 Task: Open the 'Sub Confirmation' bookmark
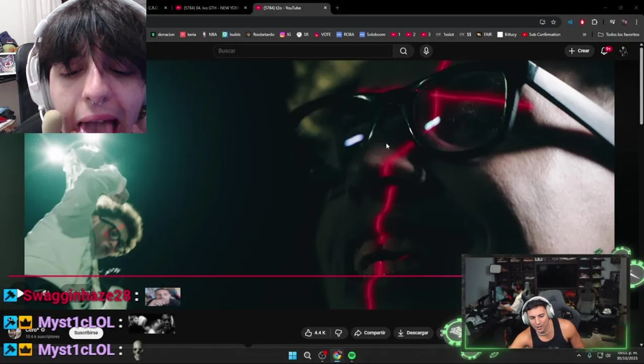tap(541, 34)
